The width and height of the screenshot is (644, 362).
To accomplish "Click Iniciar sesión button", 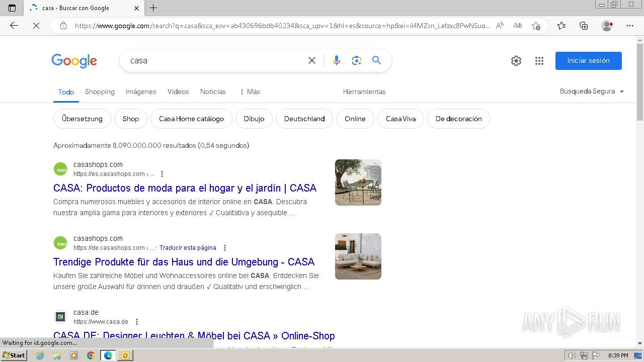I will (589, 61).
